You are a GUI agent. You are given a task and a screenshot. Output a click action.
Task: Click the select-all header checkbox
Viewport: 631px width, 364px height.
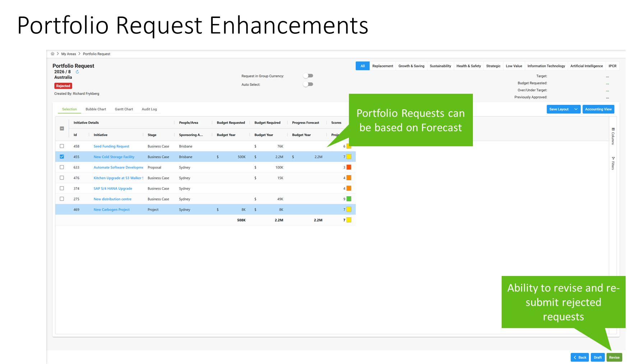click(x=62, y=129)
